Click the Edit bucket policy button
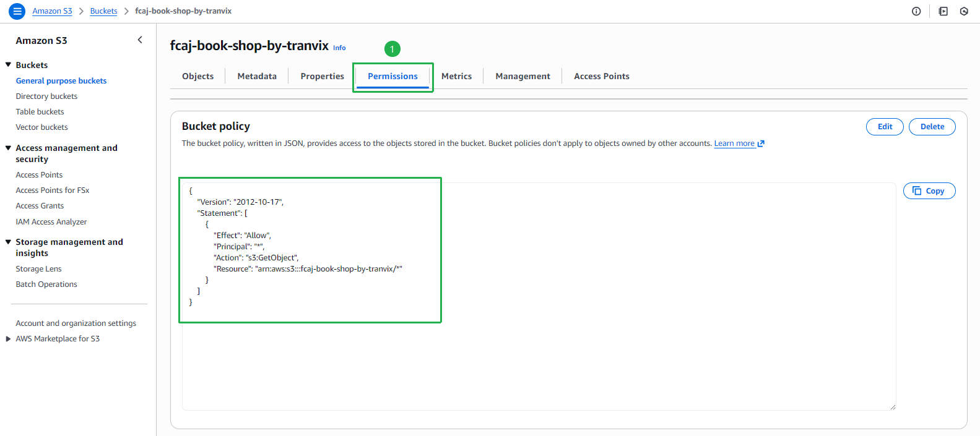The image size is (980, 436). (x=885, y=127)
